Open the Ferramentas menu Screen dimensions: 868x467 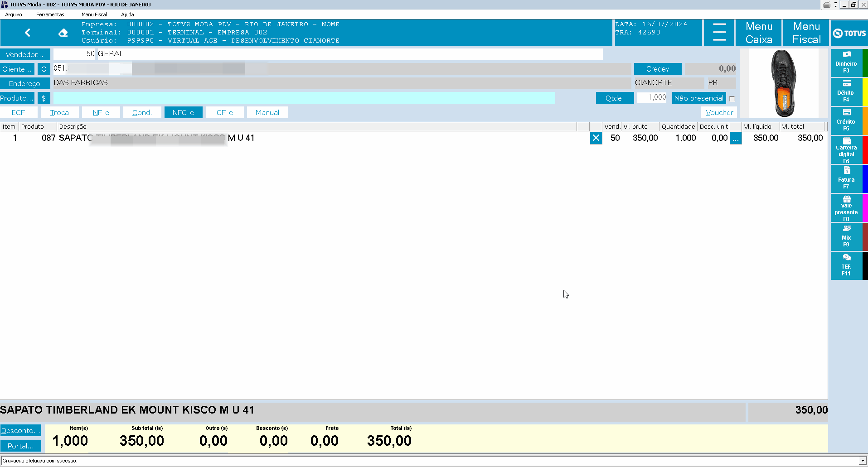(x=50, y=14)
